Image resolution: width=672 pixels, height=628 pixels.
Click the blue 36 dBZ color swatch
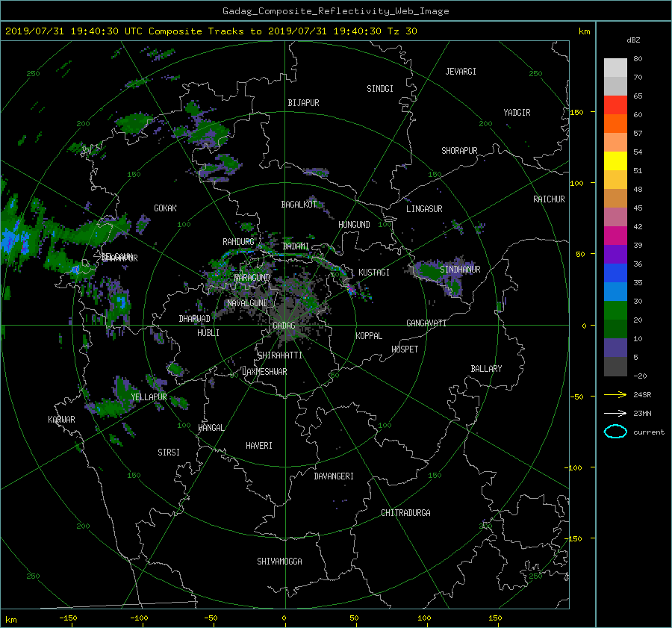point(615,273)
